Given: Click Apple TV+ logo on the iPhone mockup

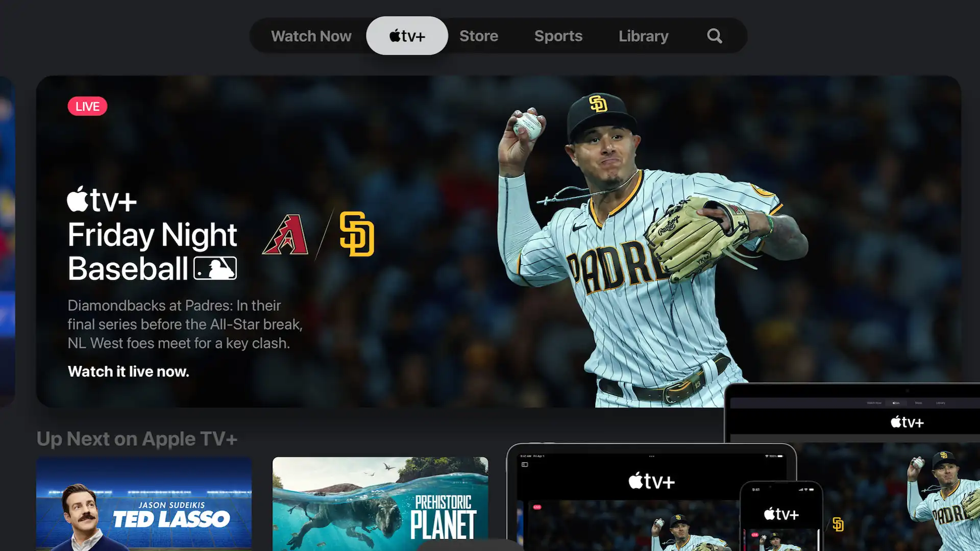Looking at the screenshot, I should click(x=780, y=514).
